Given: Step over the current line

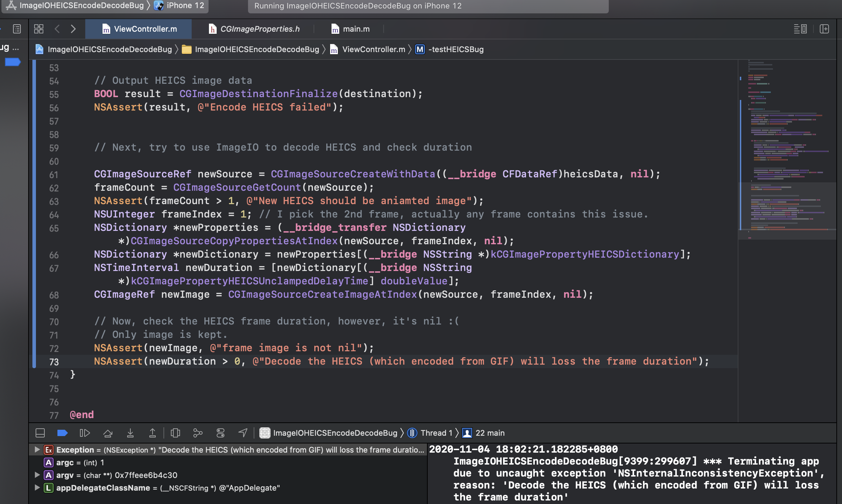Looking at the screenshot, I should click(x=107, y=433).
